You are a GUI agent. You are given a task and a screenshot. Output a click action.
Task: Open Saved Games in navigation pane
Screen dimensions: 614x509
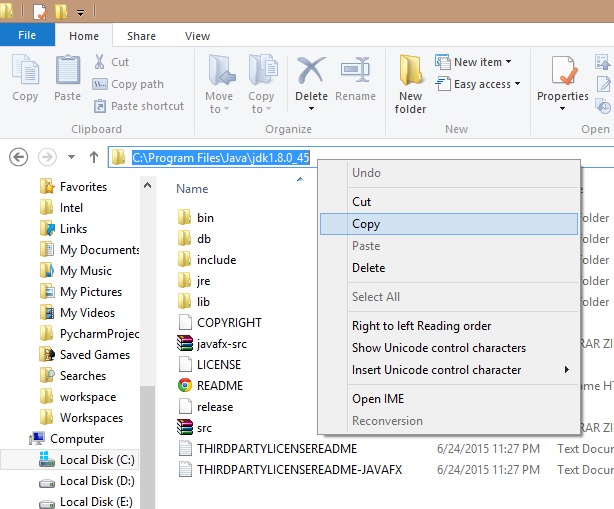(x=85, y=355)
